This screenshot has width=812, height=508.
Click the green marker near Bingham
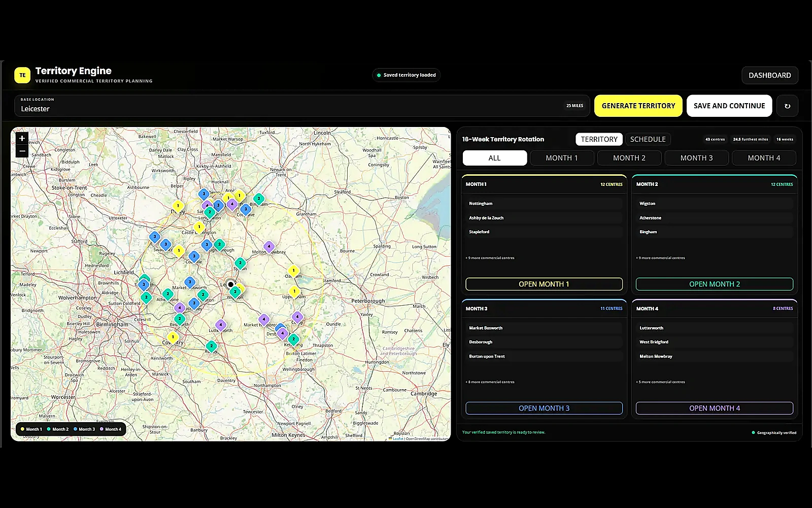pos(259,199)
